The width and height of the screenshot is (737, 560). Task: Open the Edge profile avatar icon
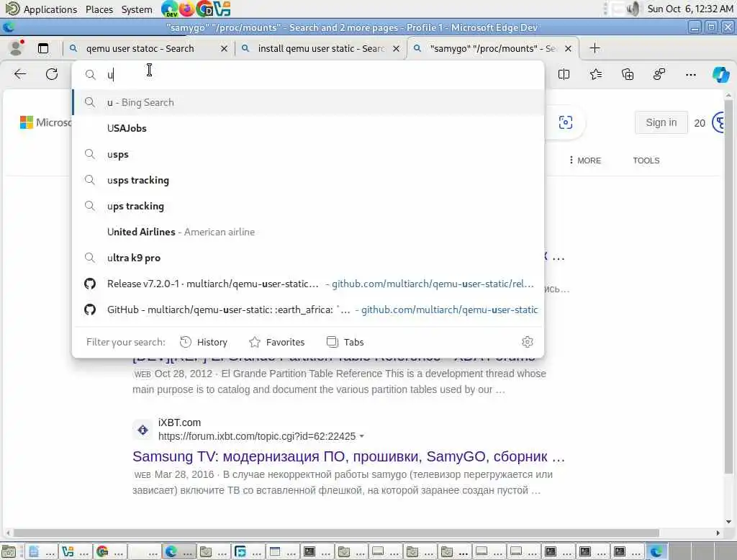tap(17, 48)
